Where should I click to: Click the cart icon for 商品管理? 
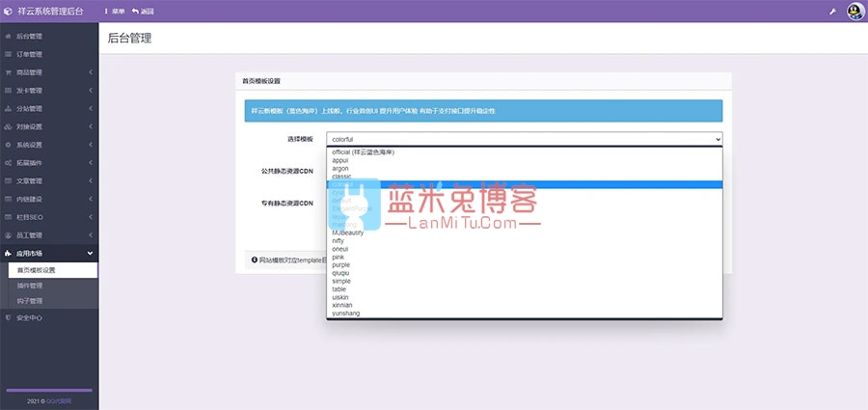8,72
